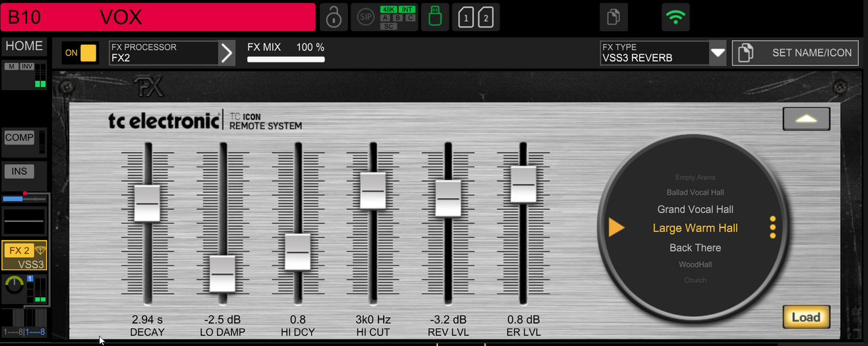This screenshot has height=346, width=868.
Task: Click the FX MIX level bar
Action: tap(286, 60)
